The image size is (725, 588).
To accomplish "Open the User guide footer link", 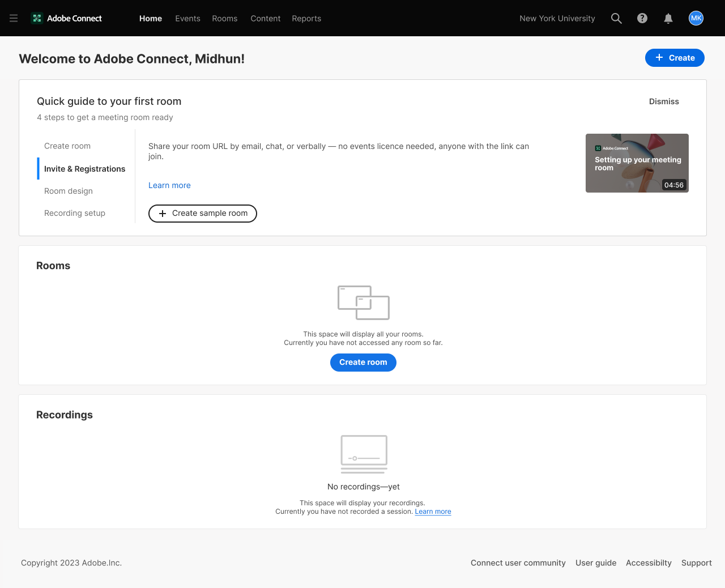I will [x=596, y=563].
